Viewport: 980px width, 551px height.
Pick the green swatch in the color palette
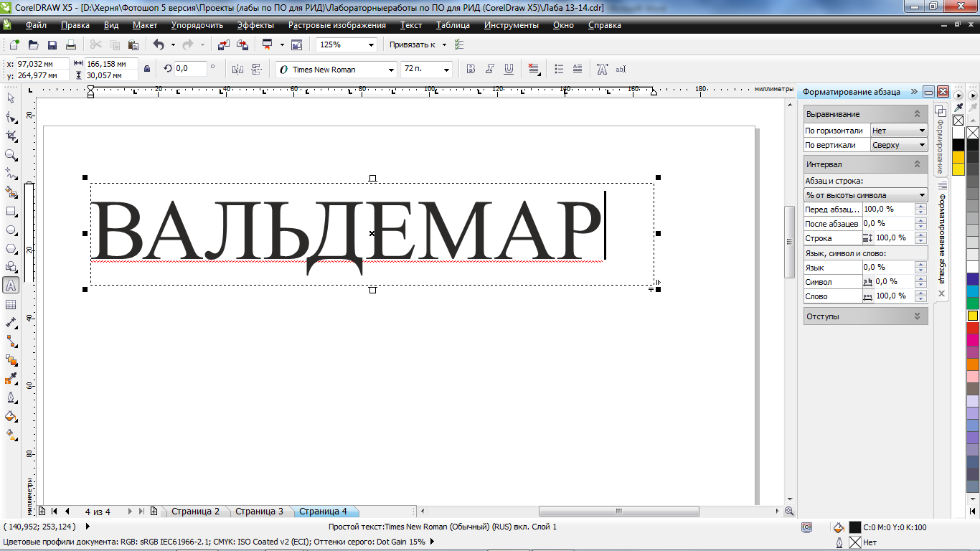coord(972,303)
